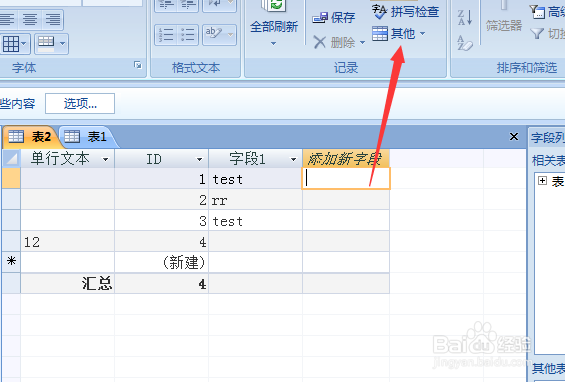
Task: Click the center text alignment icon
Action: click(x=30, y=19)
